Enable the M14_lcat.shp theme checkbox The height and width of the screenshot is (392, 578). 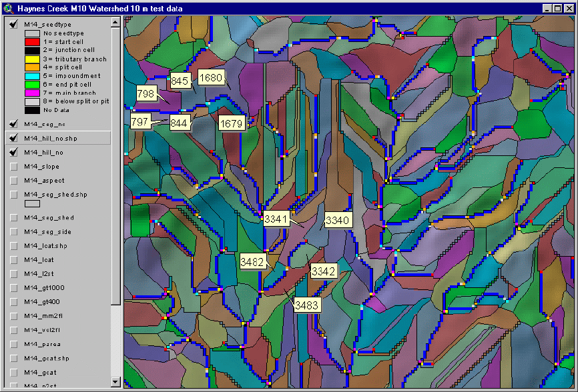click(13, 245)
